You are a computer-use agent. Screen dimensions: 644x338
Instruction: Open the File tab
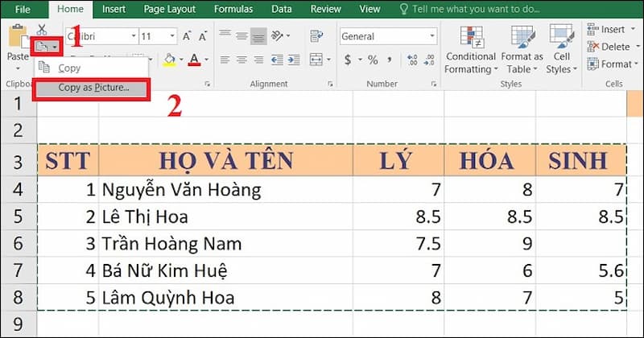(x=23, y=9)
